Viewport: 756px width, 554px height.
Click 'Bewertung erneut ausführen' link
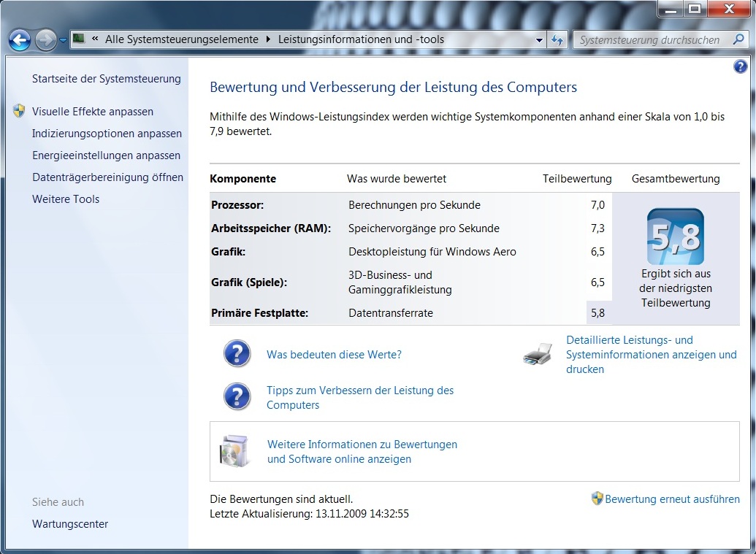tap(672, 499)
